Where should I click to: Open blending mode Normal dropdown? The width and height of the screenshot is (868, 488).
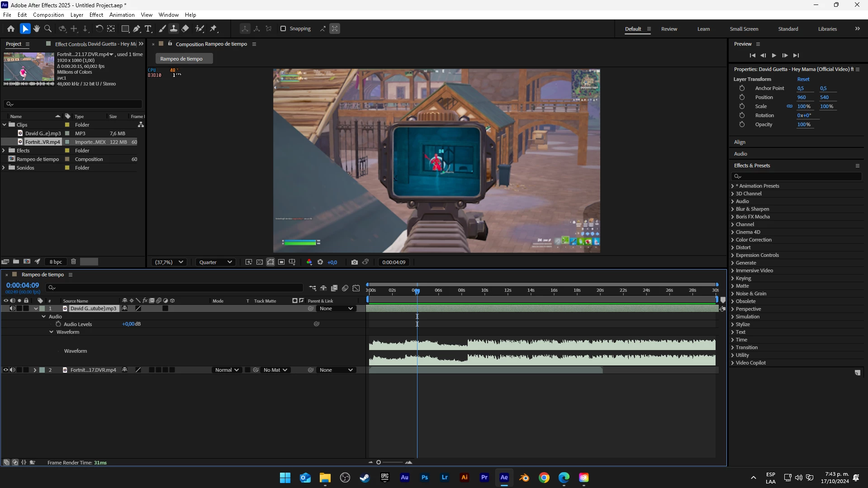227,370
